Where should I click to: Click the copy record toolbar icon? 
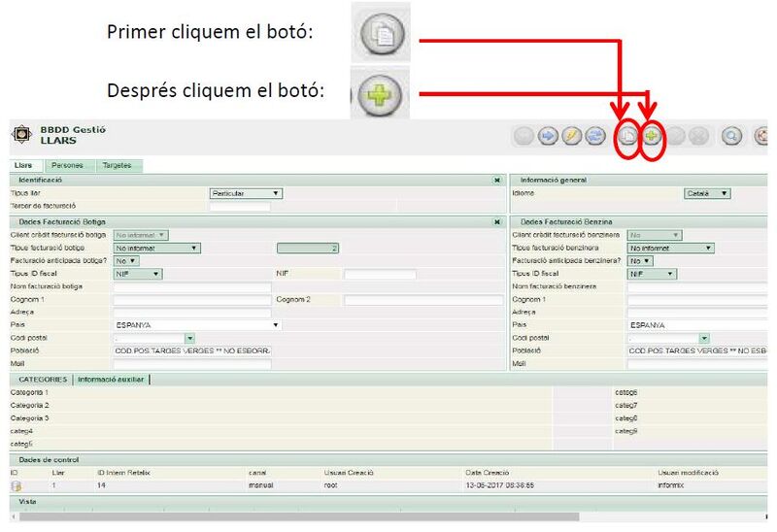click(x=628, y=137)
